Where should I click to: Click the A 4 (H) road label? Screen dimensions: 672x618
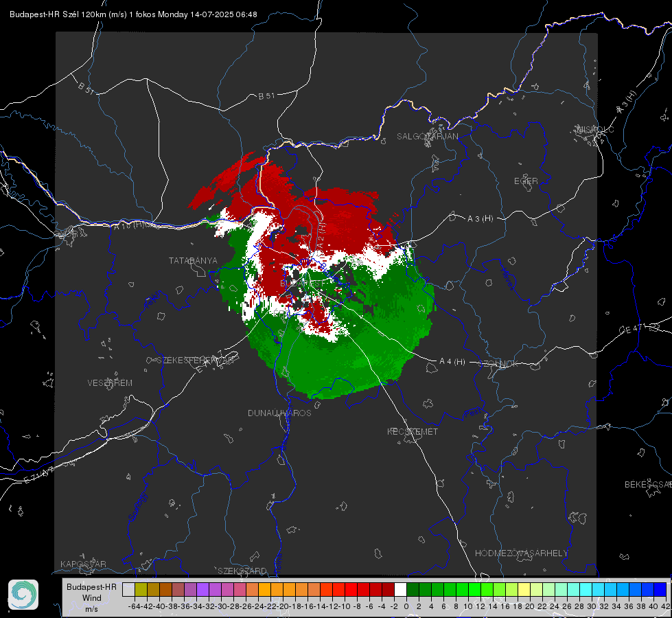pos(452,362)
